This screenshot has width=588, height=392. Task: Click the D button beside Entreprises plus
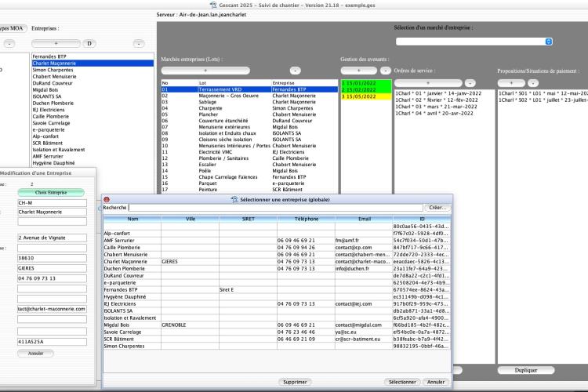click(89, 44)
